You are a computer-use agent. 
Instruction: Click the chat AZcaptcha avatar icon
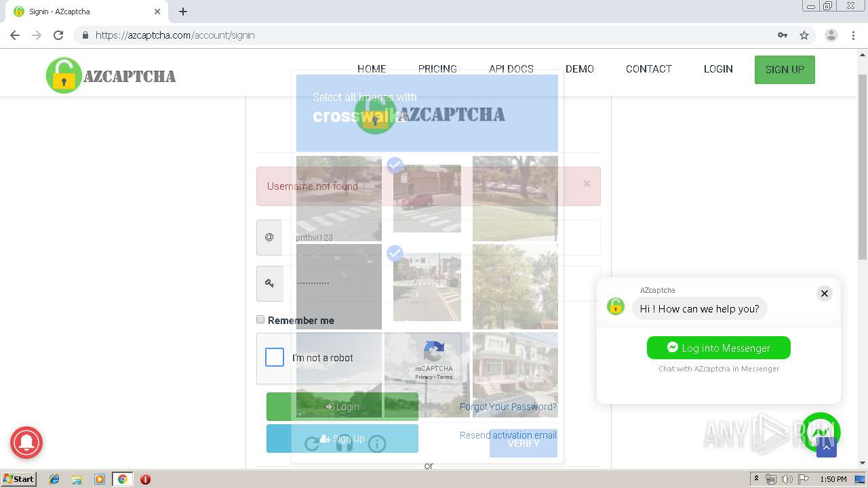tap(616, 306)
